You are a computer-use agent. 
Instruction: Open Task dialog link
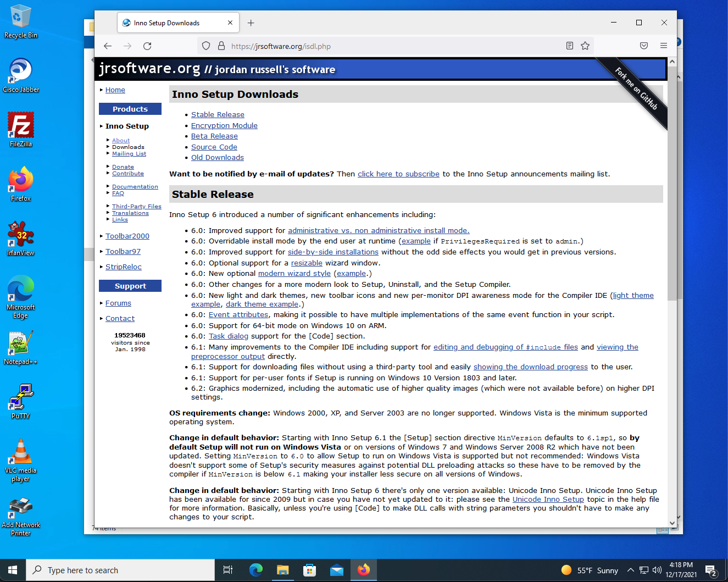(229, 336)
